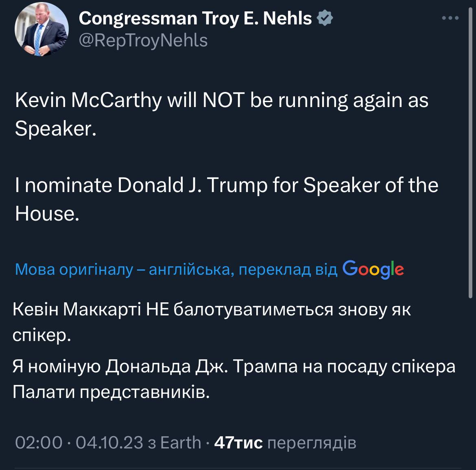
Task: Click the word 'спікер.' in the translation
Action: click(42, 336)
